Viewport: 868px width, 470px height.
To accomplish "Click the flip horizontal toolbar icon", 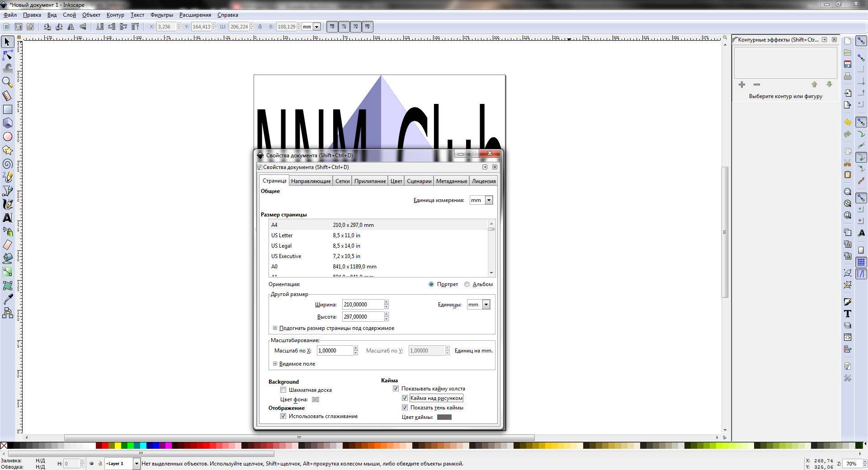I will click(71, 27).
